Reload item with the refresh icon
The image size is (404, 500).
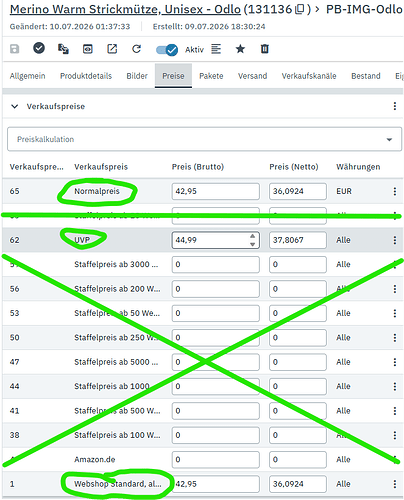(x=136, y=49)
